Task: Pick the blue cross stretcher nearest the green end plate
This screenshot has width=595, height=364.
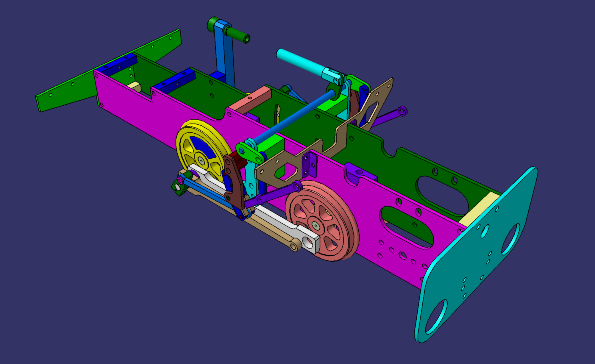Action: (118, 65)
